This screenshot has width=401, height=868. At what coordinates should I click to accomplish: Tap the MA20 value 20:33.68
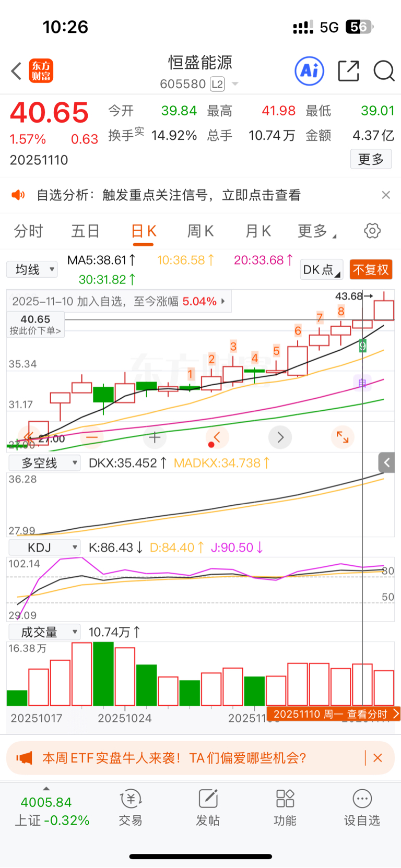(263, 260)
